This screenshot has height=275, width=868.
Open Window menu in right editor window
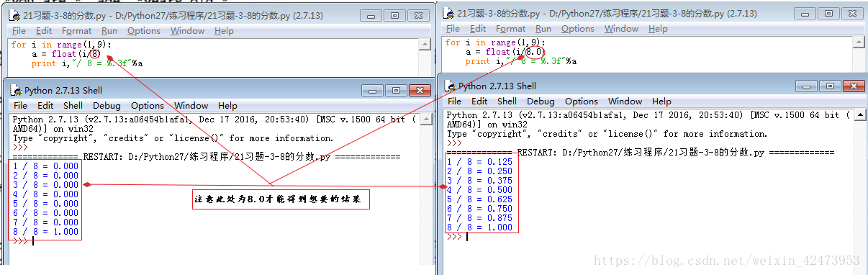(621, 29)
